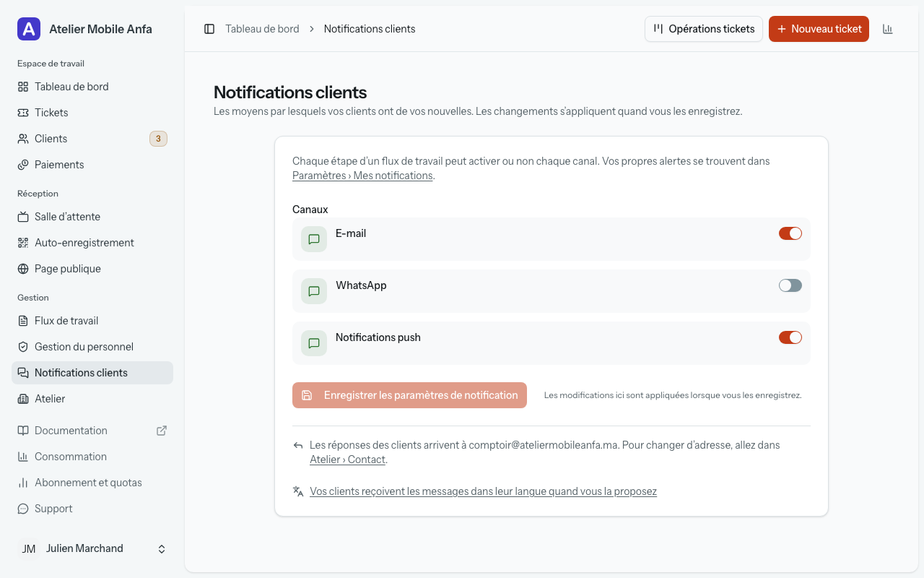The height and width of the screenshot is (578, 924).
Task: Click the external link icon beside Documentation
Action: [162, 431]
